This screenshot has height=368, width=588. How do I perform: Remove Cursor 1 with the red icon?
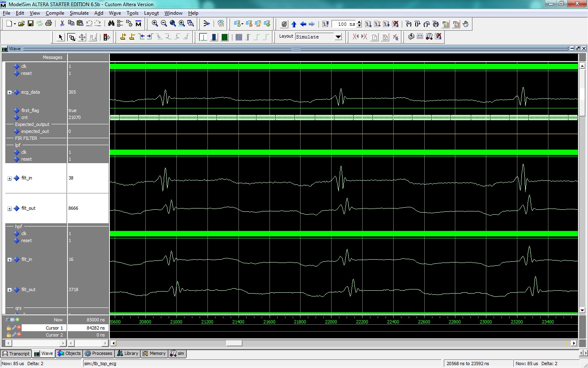pos(19,328)
